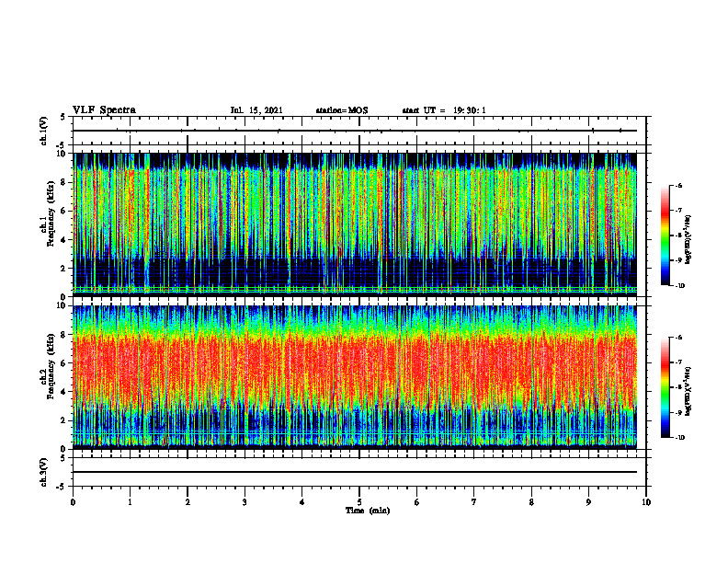
Task: Click the "VLF Spectra" plot title
Action: [104, 110]
